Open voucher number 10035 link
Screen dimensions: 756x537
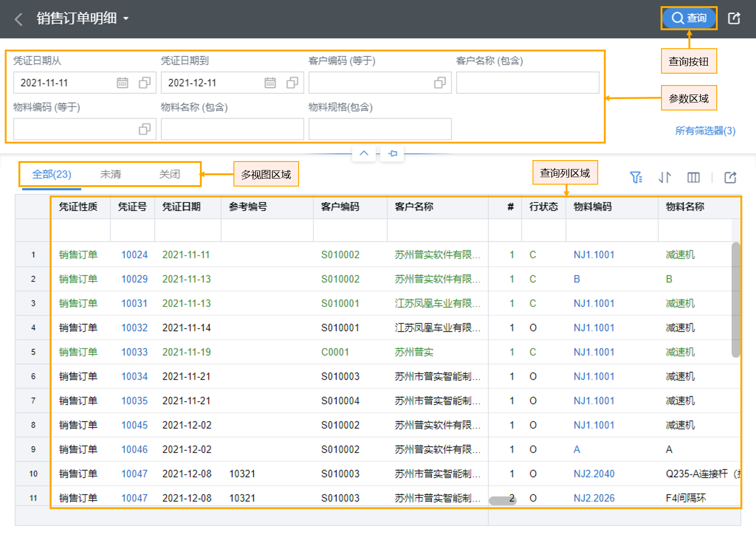[135, 401]
